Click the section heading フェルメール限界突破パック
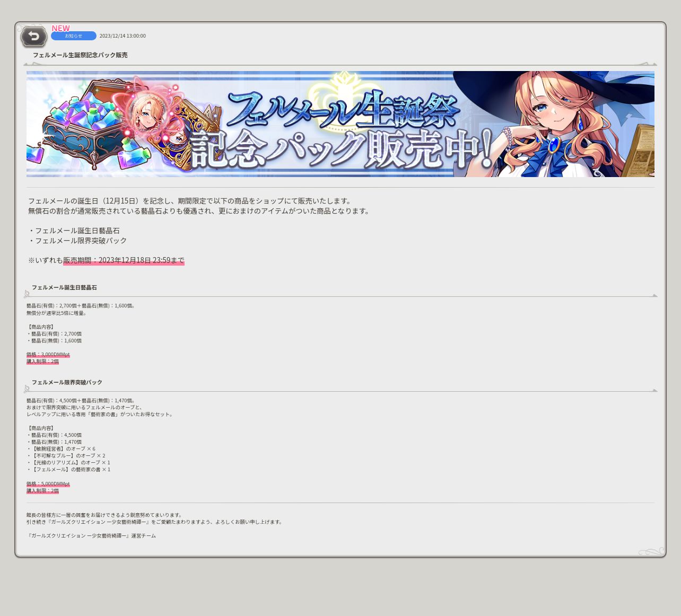Screen dimensions: 681x616 [x=67, y=382]
